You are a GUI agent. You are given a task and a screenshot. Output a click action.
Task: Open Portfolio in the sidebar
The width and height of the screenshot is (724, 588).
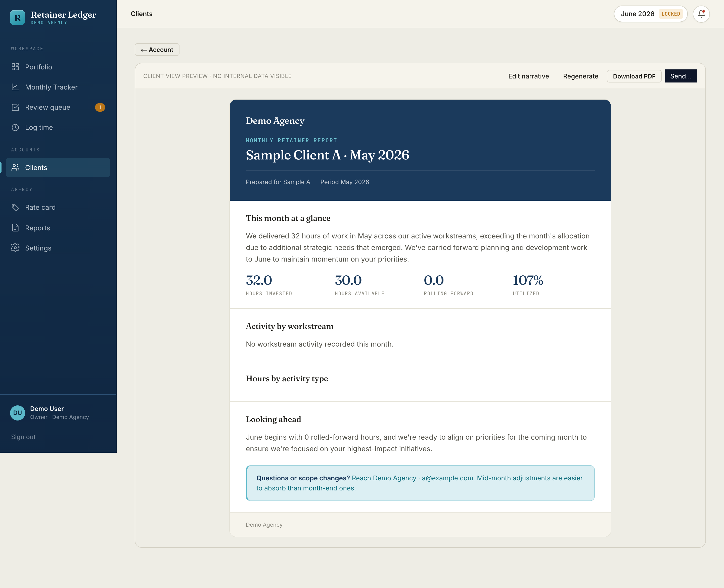[x=58, y=67]
